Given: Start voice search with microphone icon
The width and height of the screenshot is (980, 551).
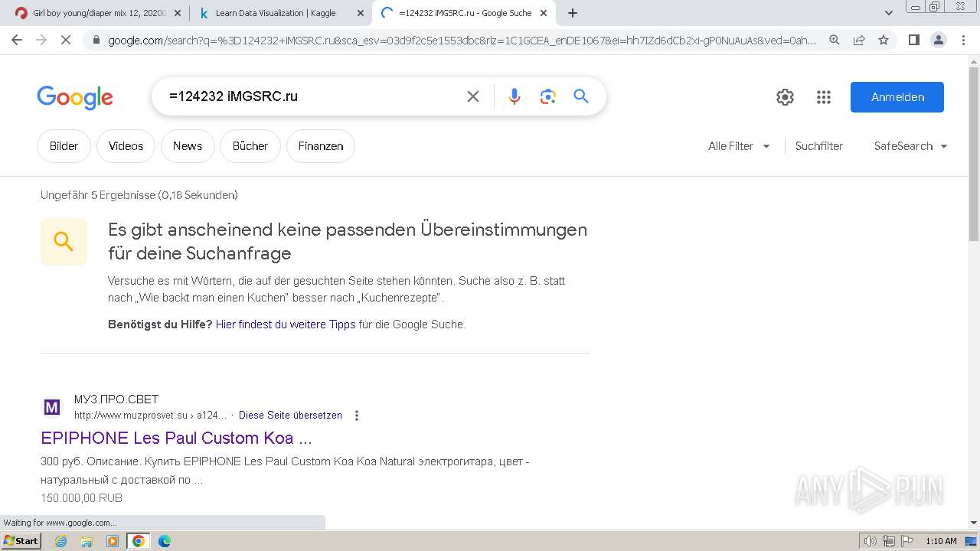Looking at the screenshot, I should (x=514, y=96).
